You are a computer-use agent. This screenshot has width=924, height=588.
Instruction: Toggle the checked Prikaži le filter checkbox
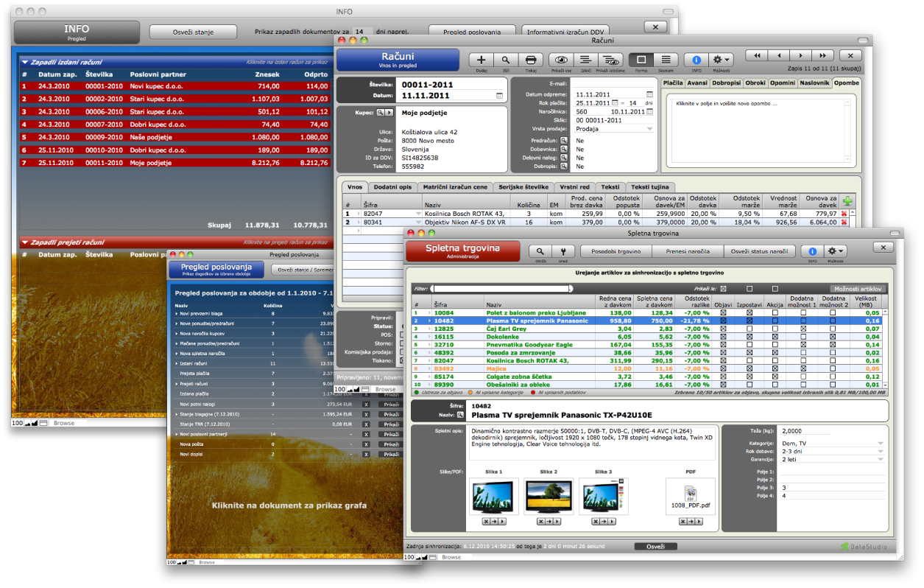pos(723,288)
